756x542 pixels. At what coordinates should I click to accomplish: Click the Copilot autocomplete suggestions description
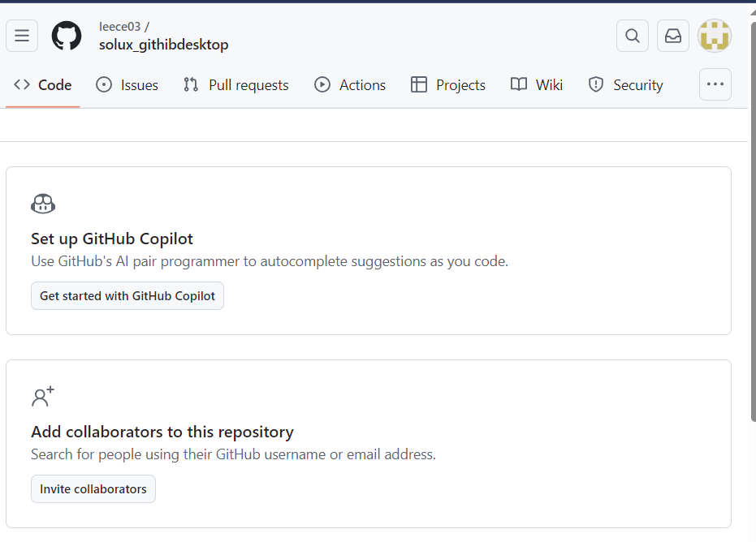click(270, 261)
